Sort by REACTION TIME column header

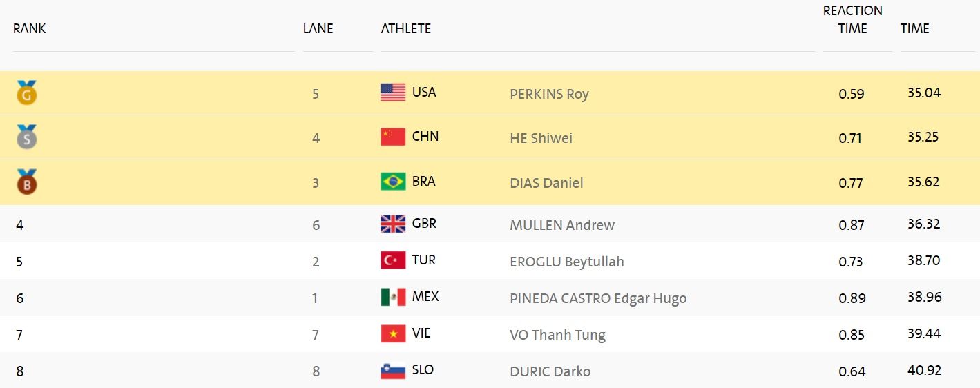[853, 20]
